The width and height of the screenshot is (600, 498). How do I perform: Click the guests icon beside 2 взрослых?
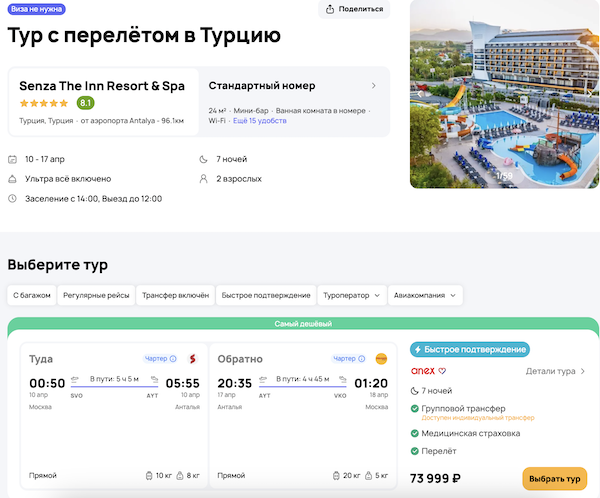(204, 179)
